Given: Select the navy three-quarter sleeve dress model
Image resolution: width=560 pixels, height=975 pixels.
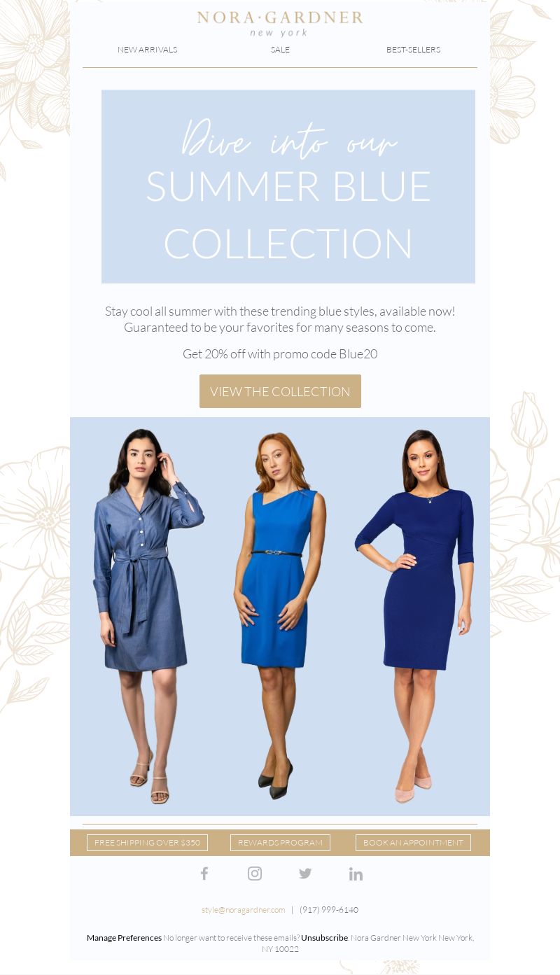Looking at the screenshot, I should pos(414,616).
